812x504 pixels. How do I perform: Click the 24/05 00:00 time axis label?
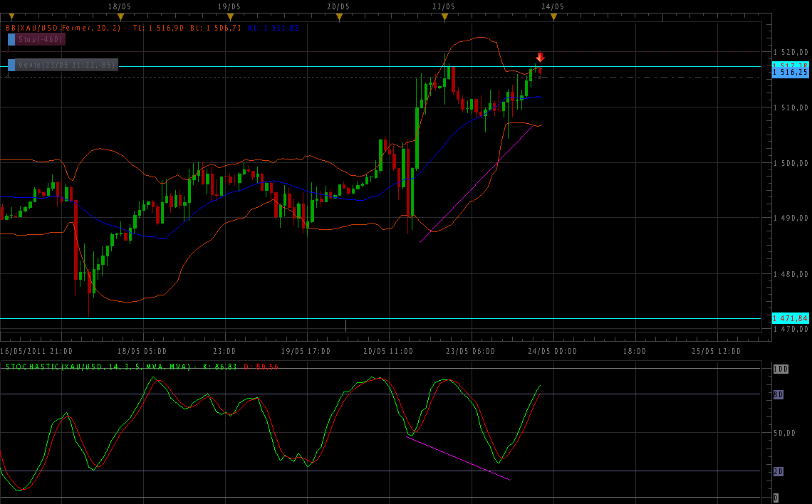coord(551,351)
